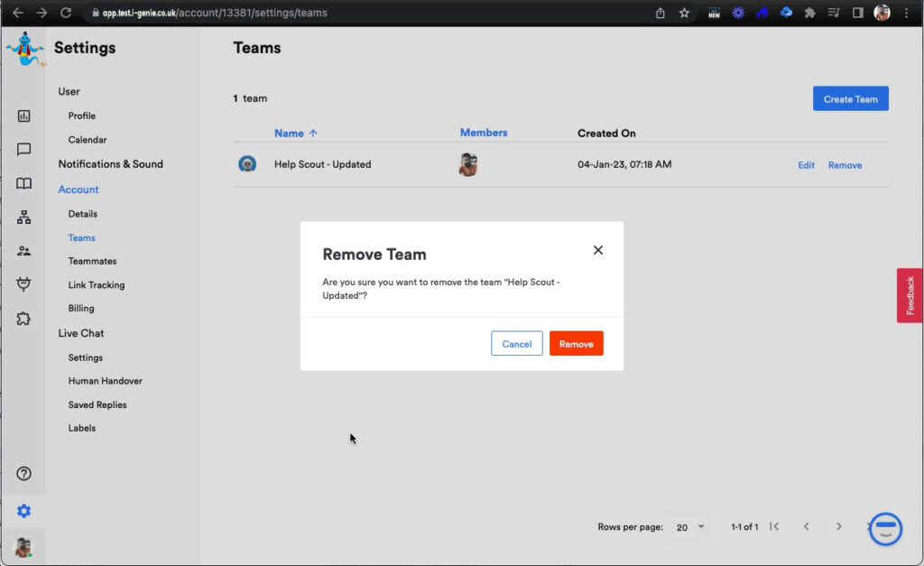
Task: Click Edit link for Help Scout team
Action: click(806, 165)
